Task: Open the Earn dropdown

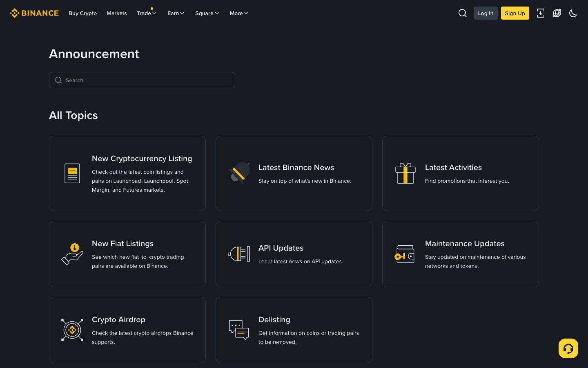Action: click(x=176, y=13)
